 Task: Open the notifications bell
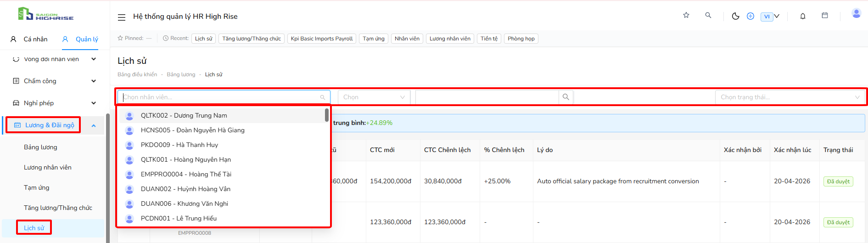[803, 16]
